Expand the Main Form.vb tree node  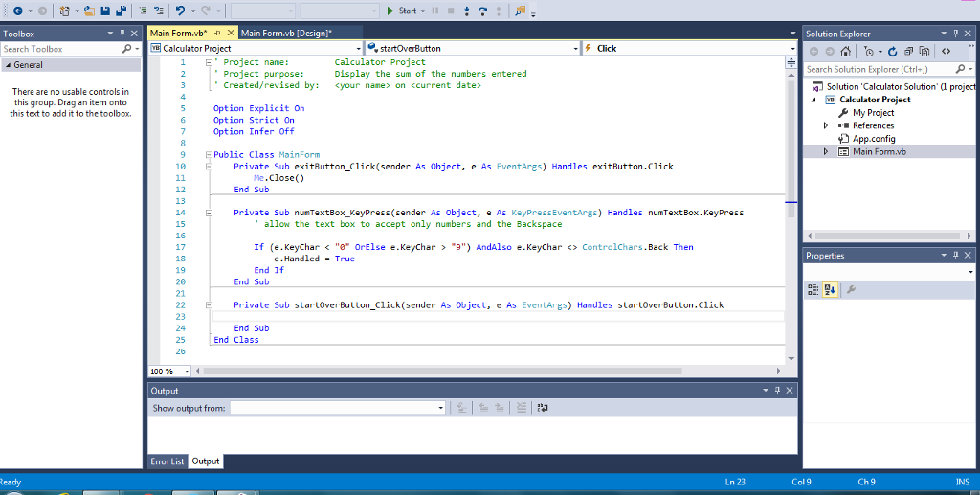point(826,151)
